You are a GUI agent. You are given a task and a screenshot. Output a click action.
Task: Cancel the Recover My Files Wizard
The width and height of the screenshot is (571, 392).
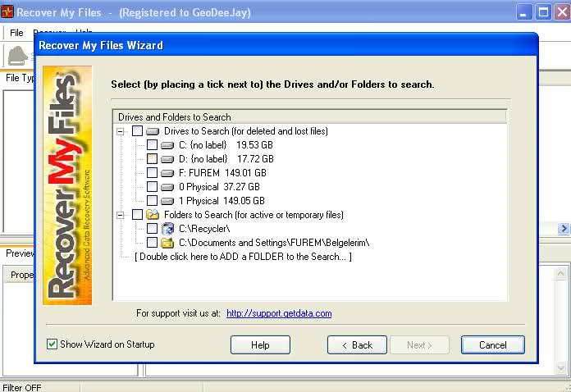[x=493, y=344]
